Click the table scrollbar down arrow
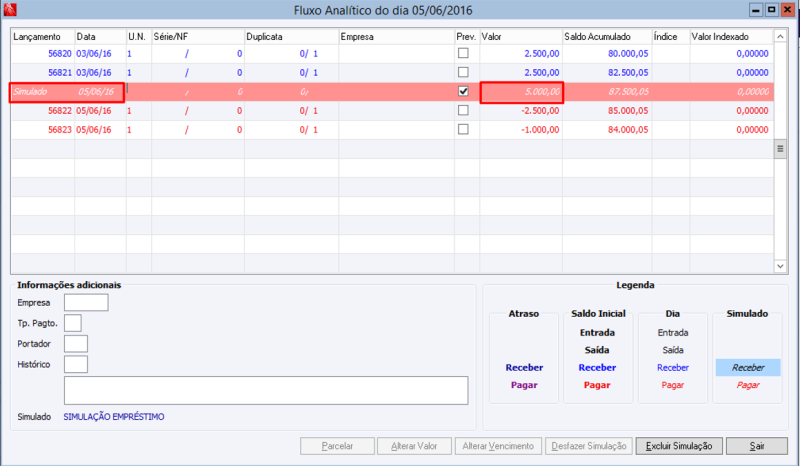 click(x=780, y=266)
